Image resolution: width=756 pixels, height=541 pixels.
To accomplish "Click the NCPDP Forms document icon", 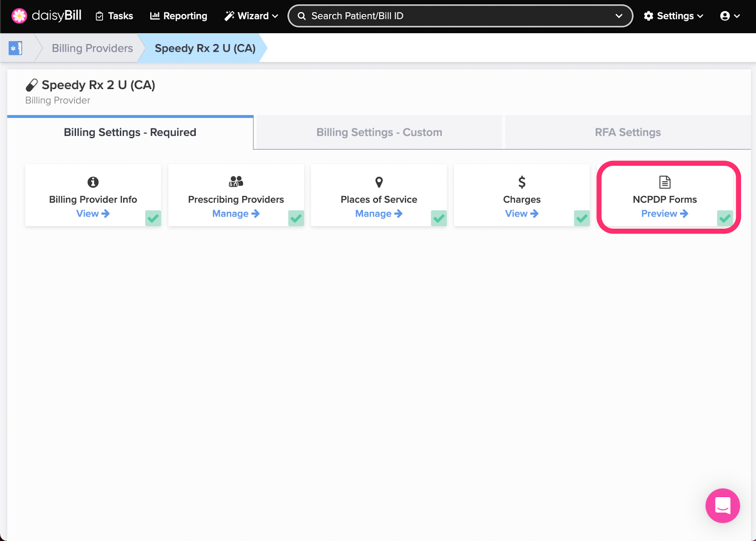I will pyautogui.click(x=665, y=182).
